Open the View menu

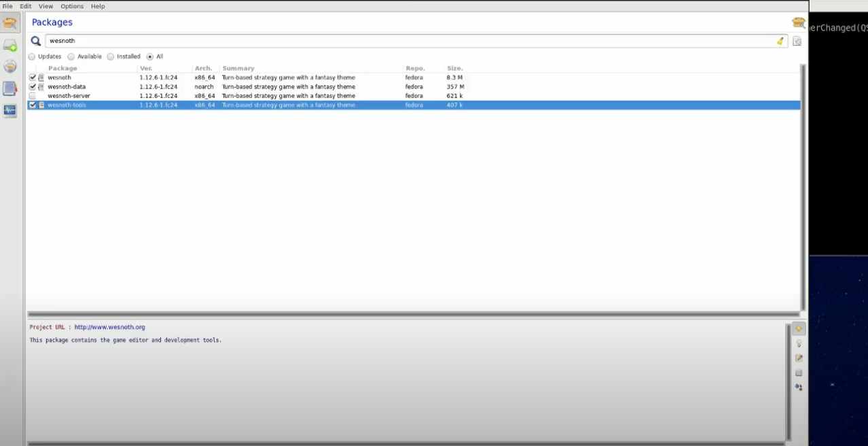point(46,6)
